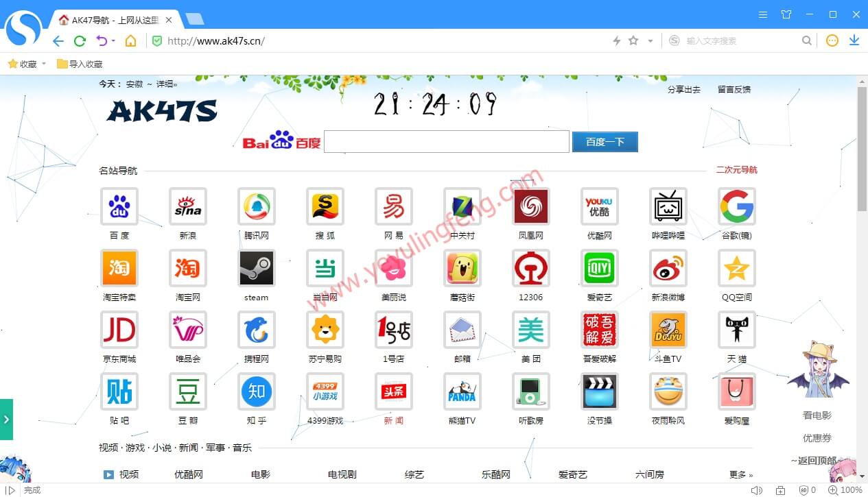Open the Sina site icon
This screenshot has width=868, height=497.
(x=188, y=206)
